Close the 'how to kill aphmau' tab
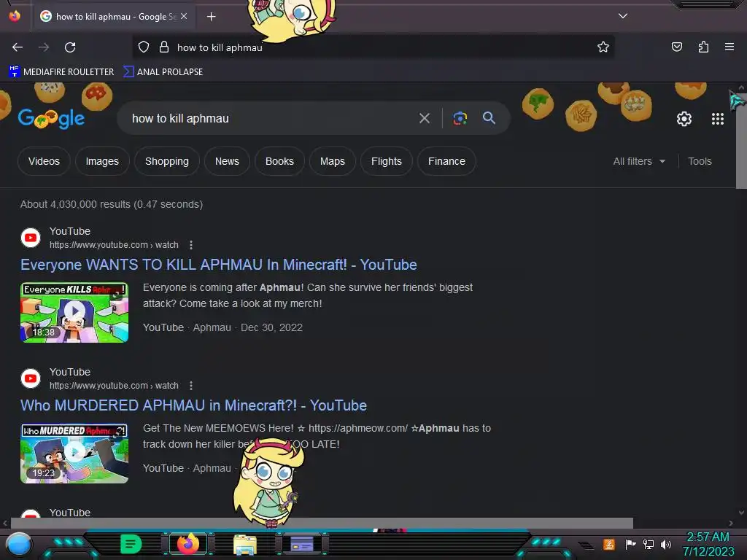The height and width of the screenshot is (560, 747). [x=184, y=16]
